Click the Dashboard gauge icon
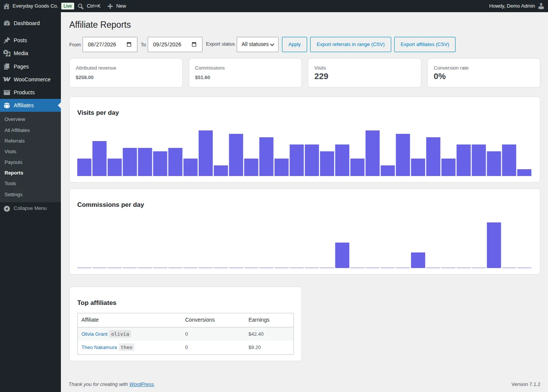548x392 pixels. tap(7, 23)
